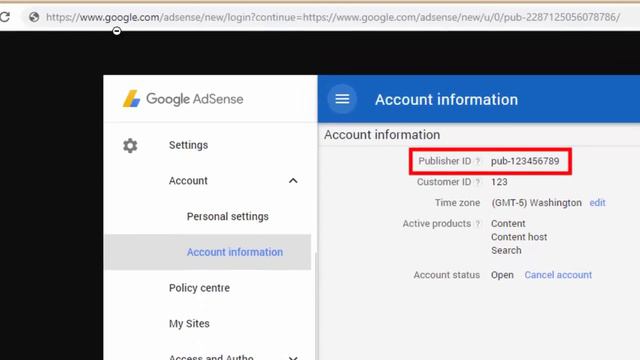
Task: Click the Google AdSense logo
Action: (183, 99)
